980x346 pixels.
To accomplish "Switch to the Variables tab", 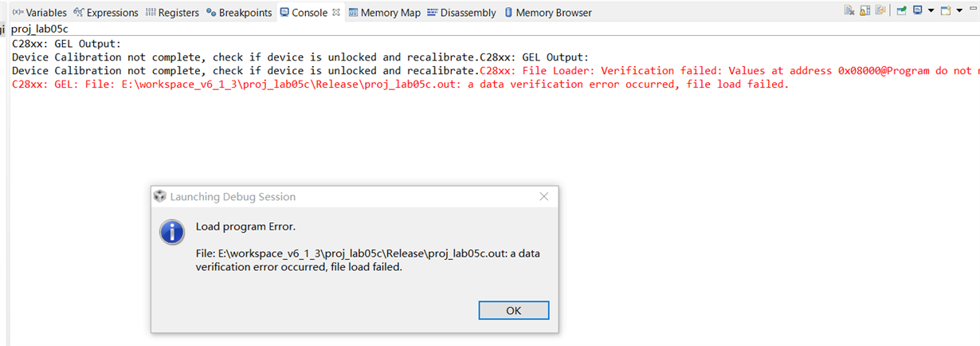I will (x=40, y=13).
